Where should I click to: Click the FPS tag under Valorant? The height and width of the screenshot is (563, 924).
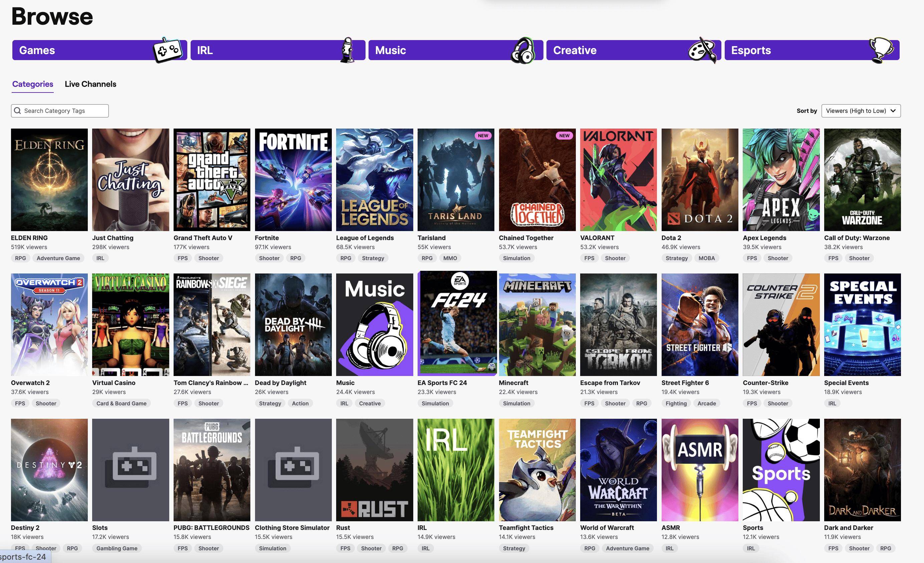(589, 258)
